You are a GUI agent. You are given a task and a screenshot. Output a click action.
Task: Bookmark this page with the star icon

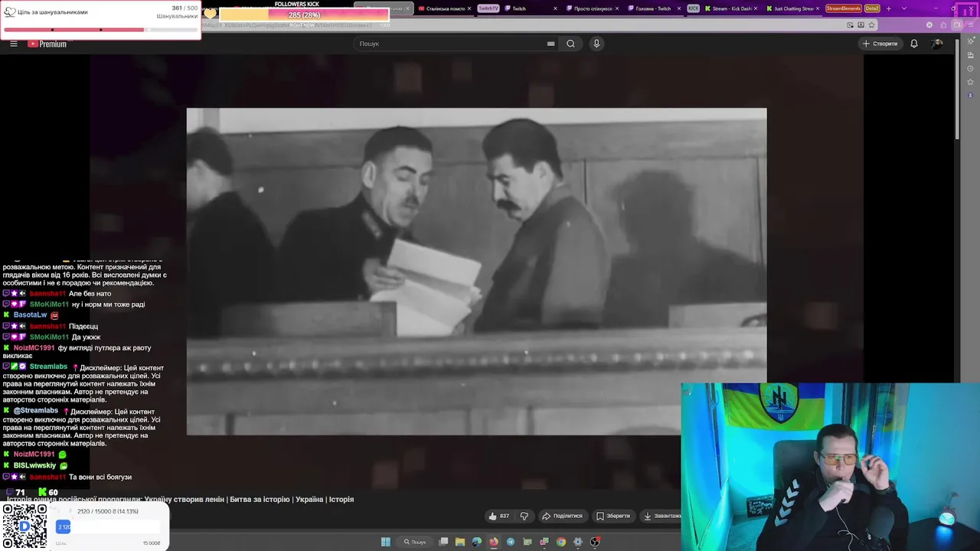tap(871, 24)
